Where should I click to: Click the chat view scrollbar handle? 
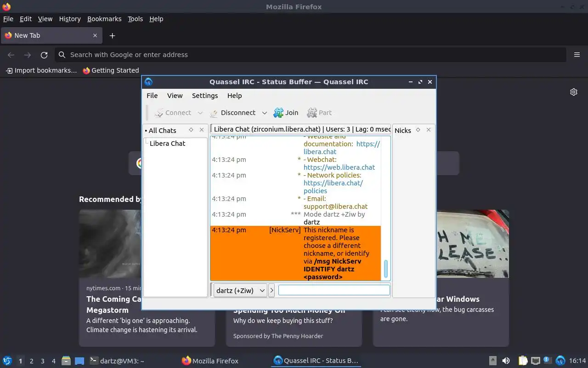pos(386,269)
